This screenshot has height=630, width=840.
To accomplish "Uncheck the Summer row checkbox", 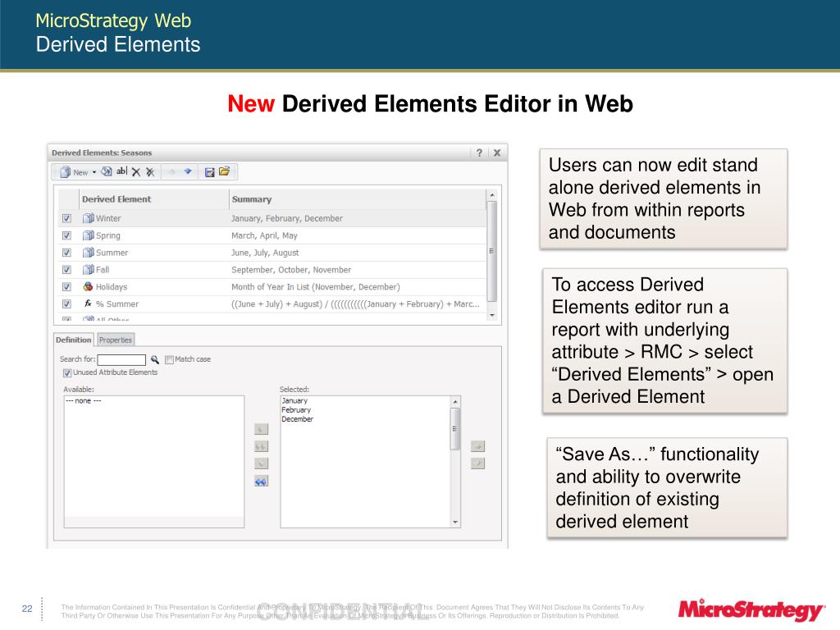I will [66, 253].
